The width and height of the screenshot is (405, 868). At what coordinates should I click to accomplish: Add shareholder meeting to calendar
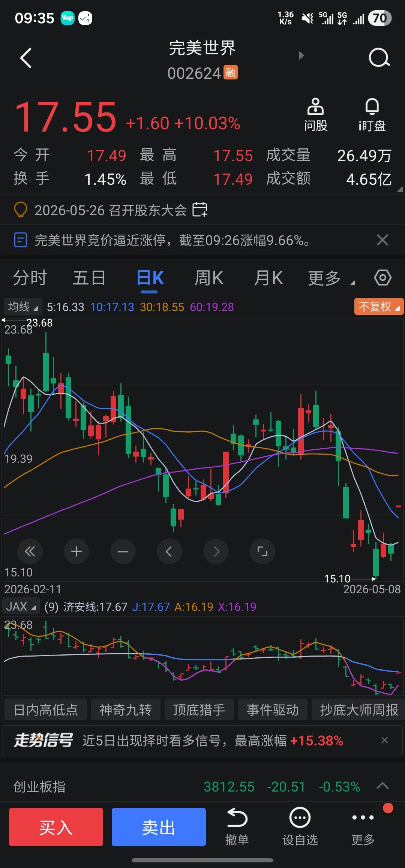[200, 210]
